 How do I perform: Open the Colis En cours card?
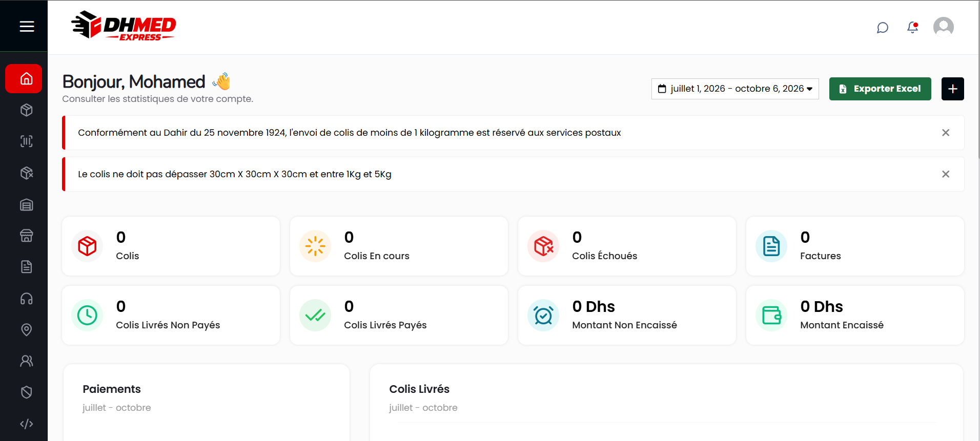point(399,246)
